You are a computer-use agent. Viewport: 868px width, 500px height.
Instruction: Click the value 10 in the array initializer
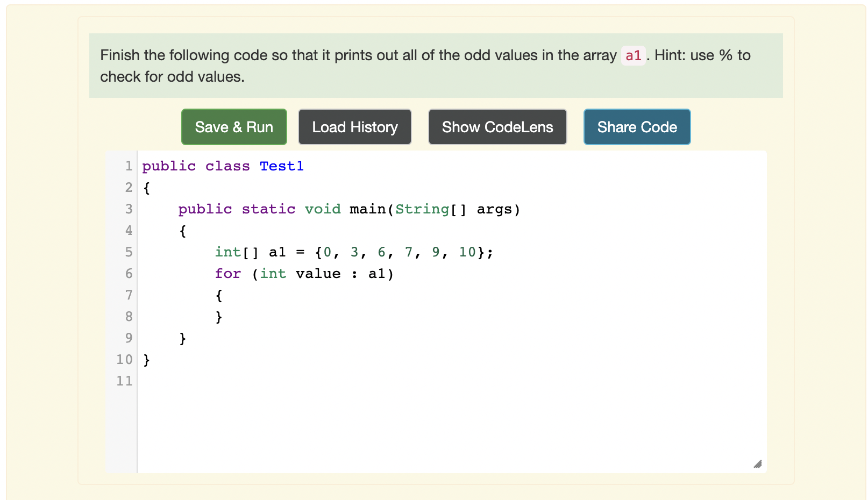tap(467, 252)
